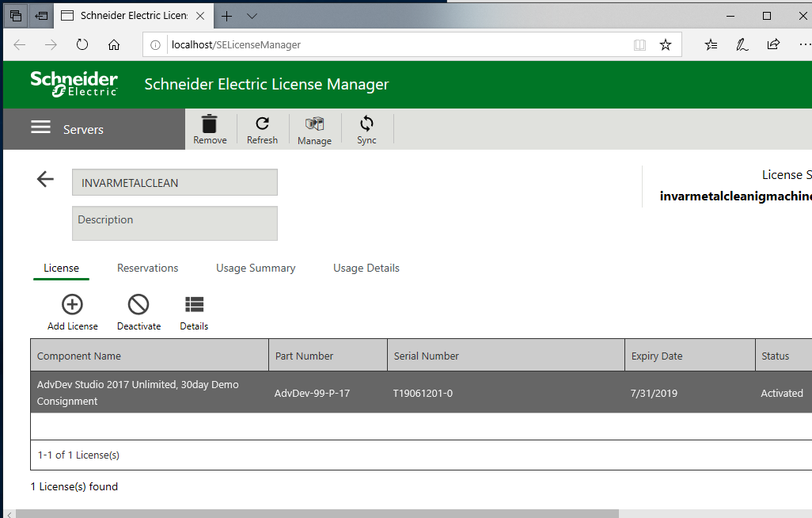Click the invarmetalcleanigmachine server name text
Screen dimensions: 812x518
point(735,196)
